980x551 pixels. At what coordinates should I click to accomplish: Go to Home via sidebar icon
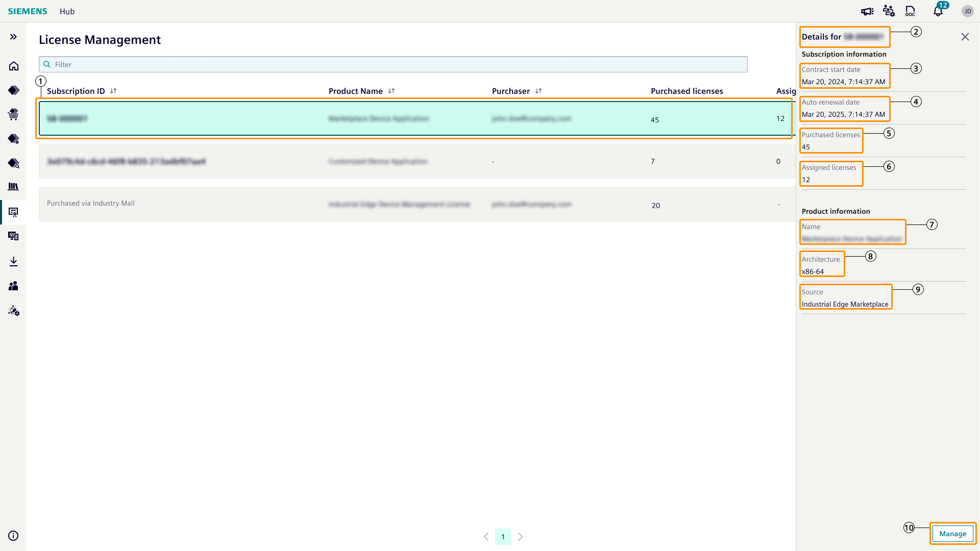coord(14,66)
